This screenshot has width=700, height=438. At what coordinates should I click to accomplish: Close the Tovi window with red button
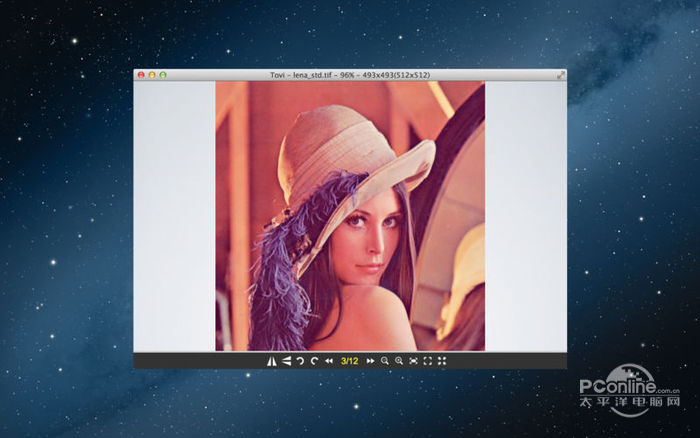pos(141,75)
